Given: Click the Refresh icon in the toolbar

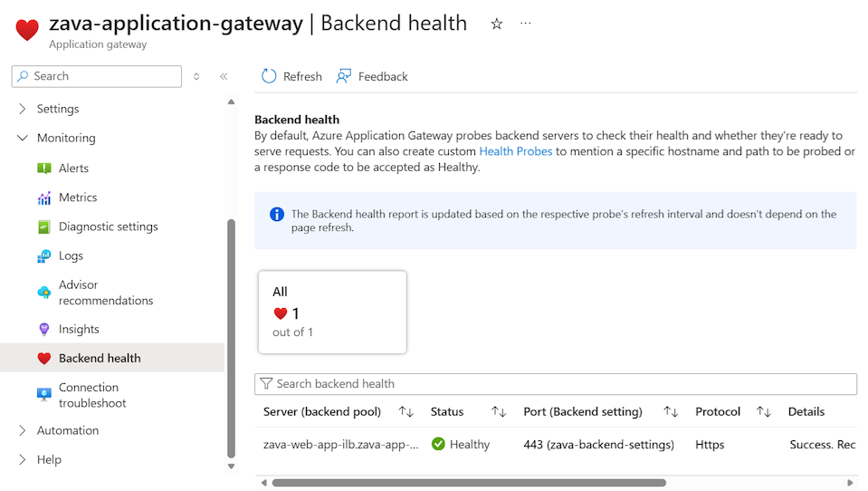Looking at the screenshot, I should tap(269, 76).
